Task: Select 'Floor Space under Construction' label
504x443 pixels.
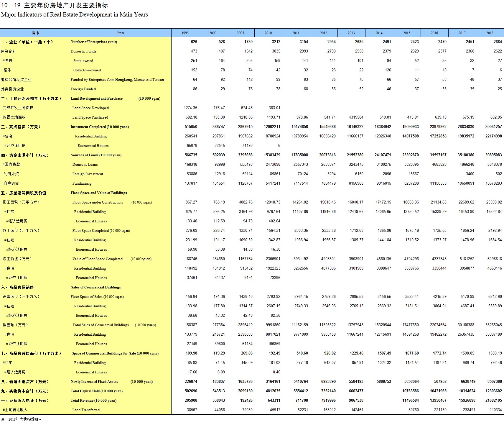Action: [98, 202]
